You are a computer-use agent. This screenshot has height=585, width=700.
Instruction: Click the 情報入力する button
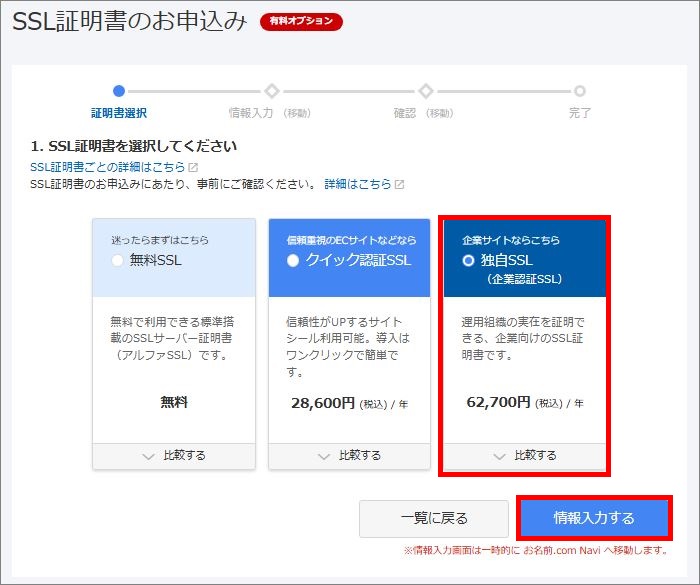pos(594,518)
